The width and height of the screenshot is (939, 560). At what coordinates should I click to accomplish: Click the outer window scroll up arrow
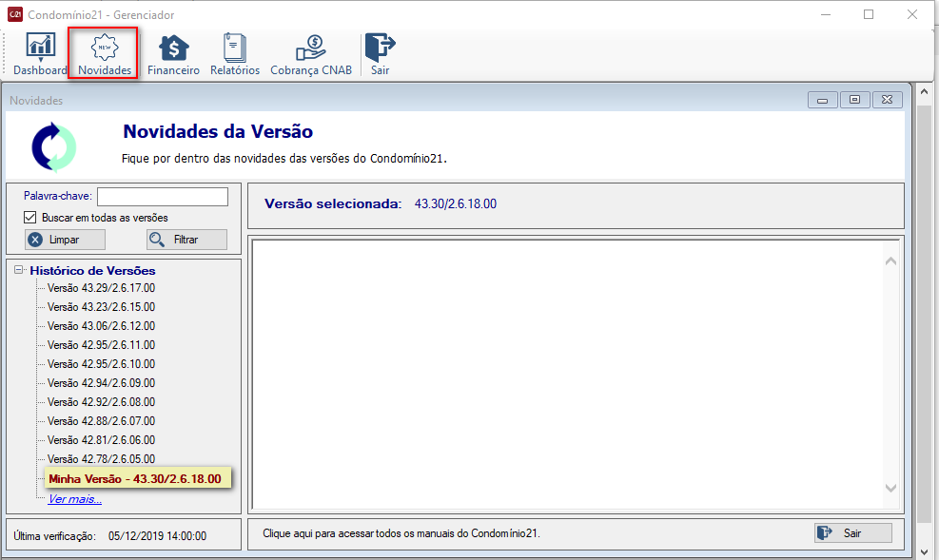[924, 91]
